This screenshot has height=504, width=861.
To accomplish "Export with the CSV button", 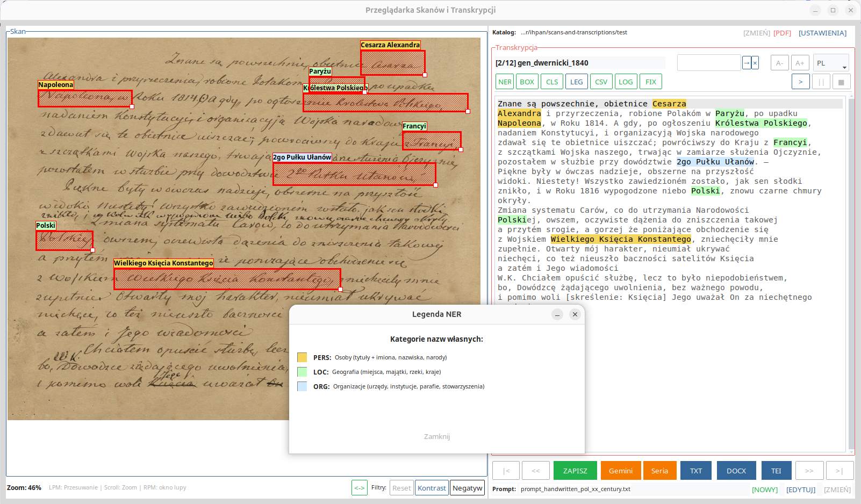I will (x=601, y=82).
